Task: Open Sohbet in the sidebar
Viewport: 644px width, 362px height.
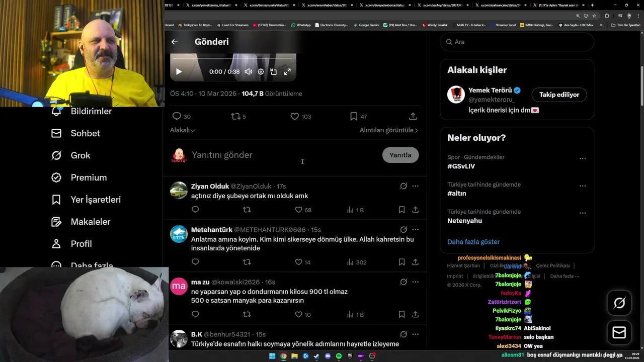Action: [75, 133]
